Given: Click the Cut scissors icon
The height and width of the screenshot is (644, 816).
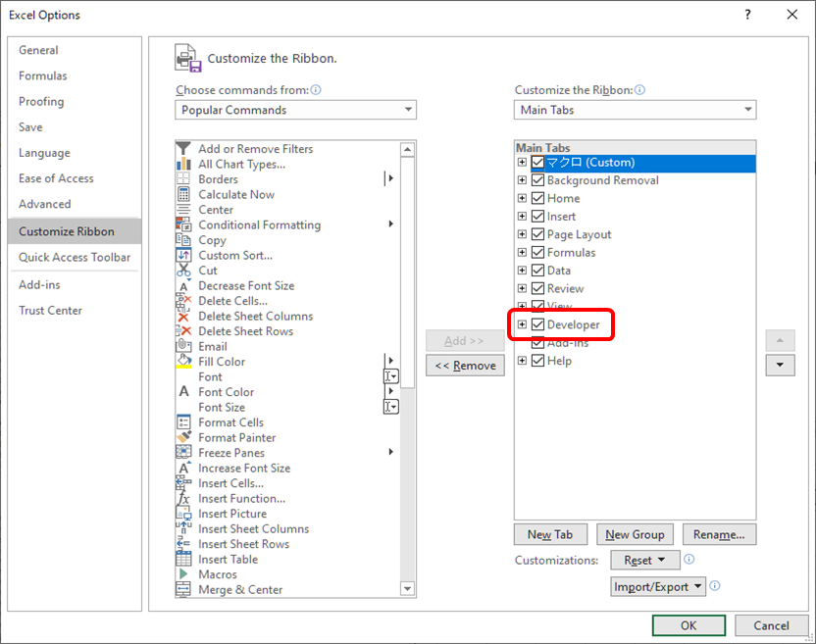Looking at the screenshot, I should 183,270.
